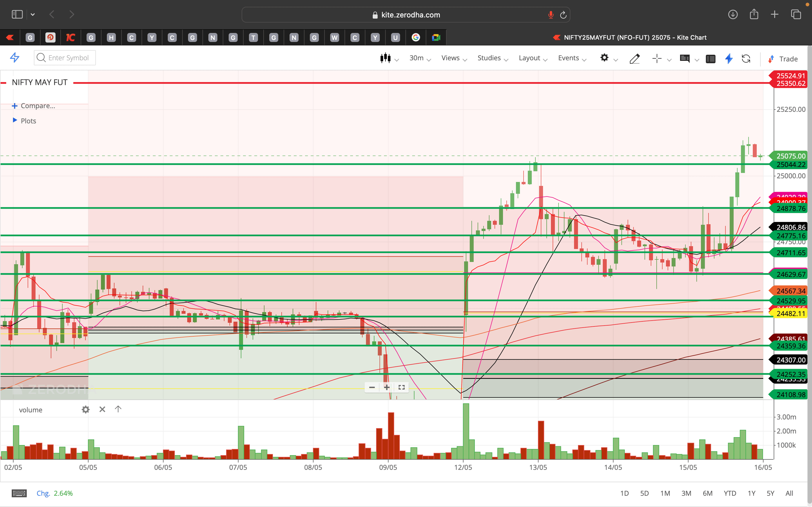Switch chart range to 1Y
Viewport: 812px width, 507px height.
[x=751, y=493]
